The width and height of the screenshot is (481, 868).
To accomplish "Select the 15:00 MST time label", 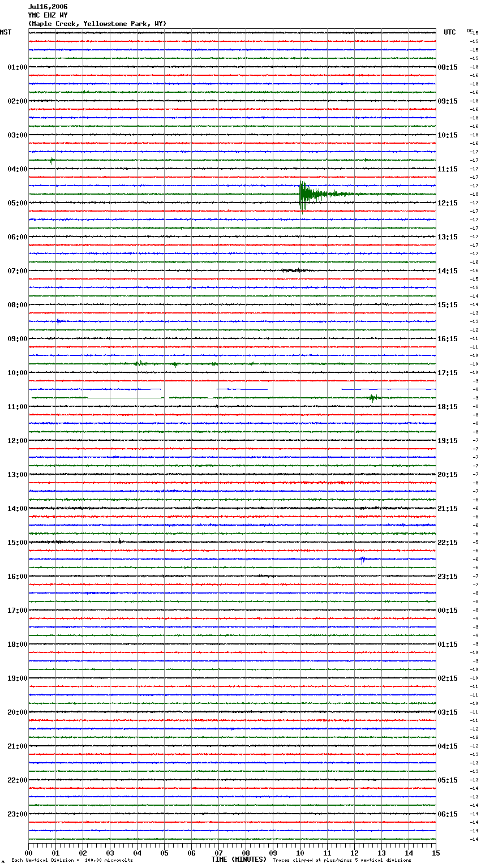I will (18, 543).
